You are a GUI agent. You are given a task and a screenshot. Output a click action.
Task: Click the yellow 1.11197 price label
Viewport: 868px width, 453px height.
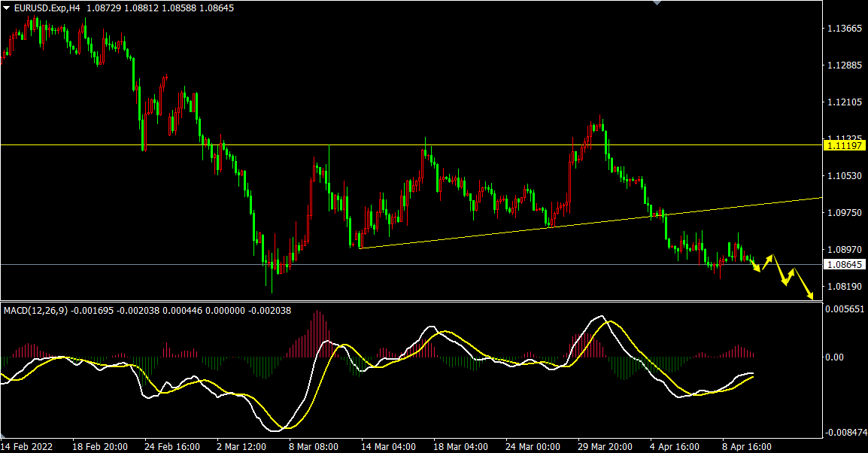point(845,144)
